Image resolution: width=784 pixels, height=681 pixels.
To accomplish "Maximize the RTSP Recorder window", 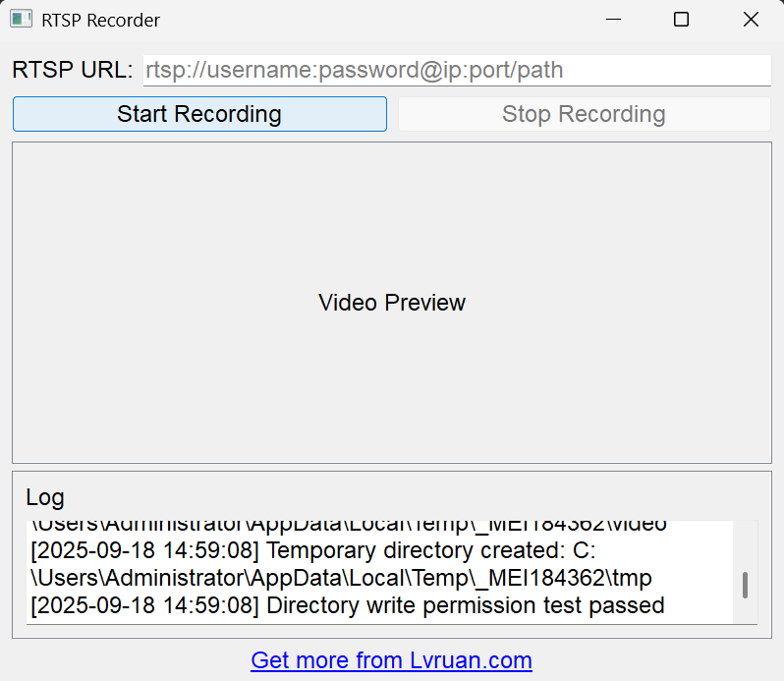I will pos(681,20).
